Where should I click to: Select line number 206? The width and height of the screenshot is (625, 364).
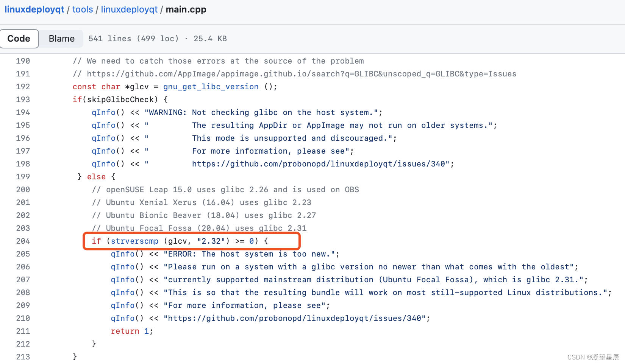pyautogui.click(x=23, y=267)
